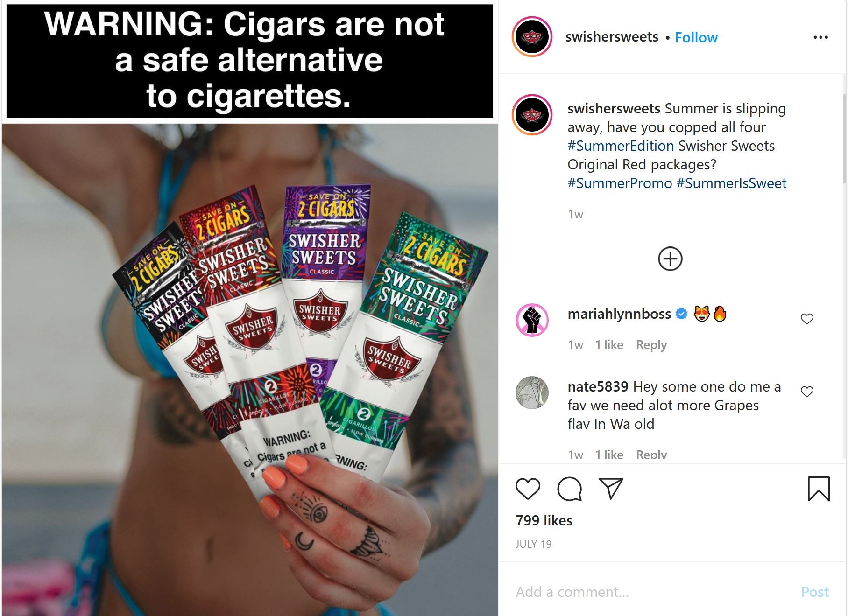
Task: View nate5839's profile avatar
Action: coord(532,392)
